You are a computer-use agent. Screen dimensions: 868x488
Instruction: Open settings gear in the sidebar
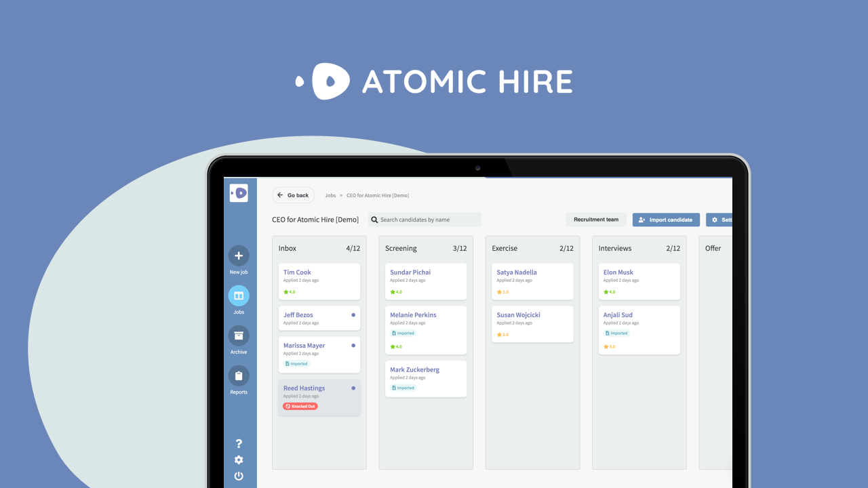point(239,460)
